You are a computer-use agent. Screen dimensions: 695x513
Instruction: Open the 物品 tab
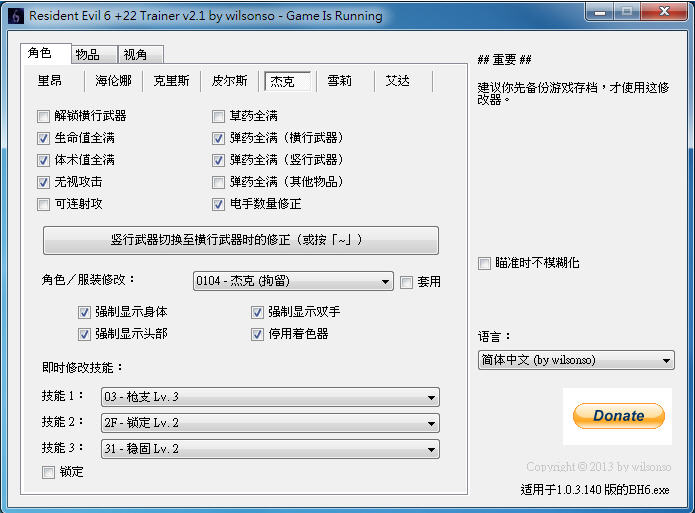(94, 55)
